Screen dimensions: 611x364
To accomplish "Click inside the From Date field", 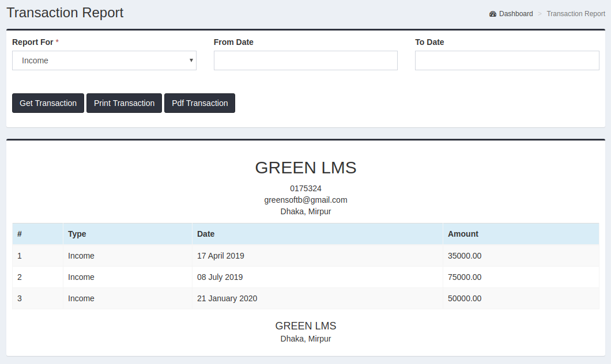I will [x=305, y=60].
